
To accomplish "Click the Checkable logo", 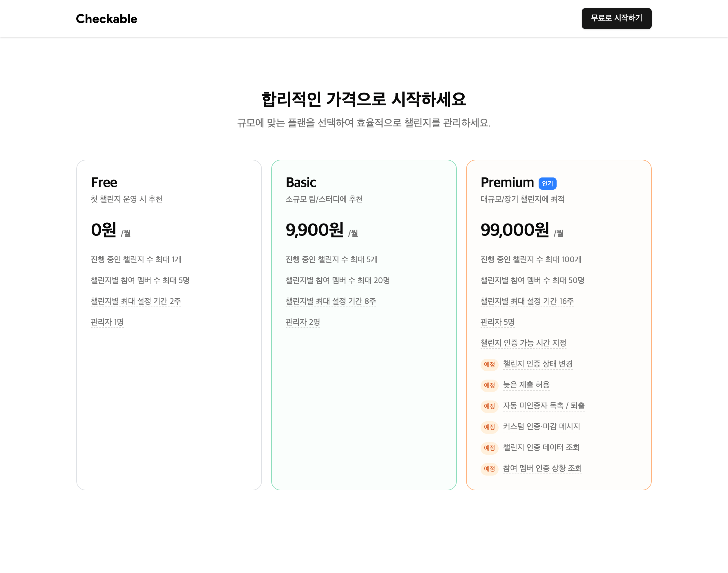I will pos(106,19).
